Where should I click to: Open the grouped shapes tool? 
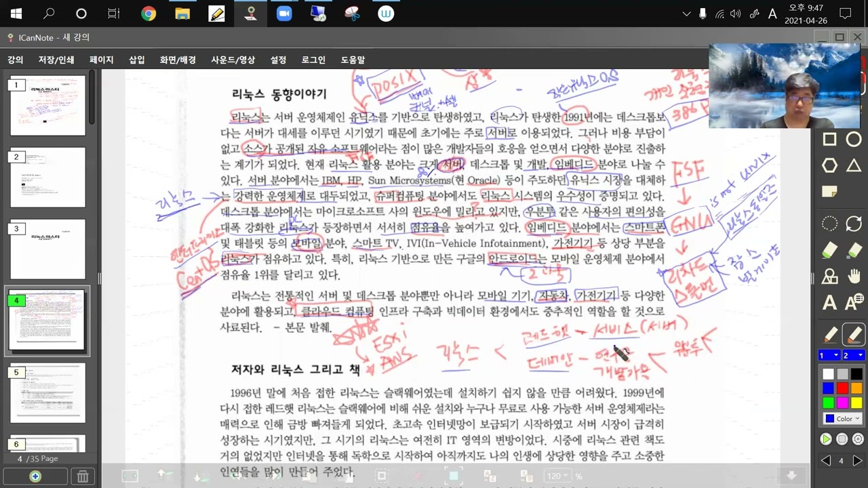(x=829, y=277)
